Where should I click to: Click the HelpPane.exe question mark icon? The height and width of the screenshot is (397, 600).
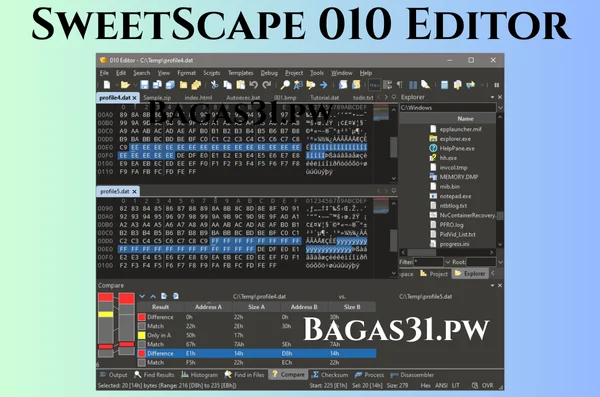[433, 148]
